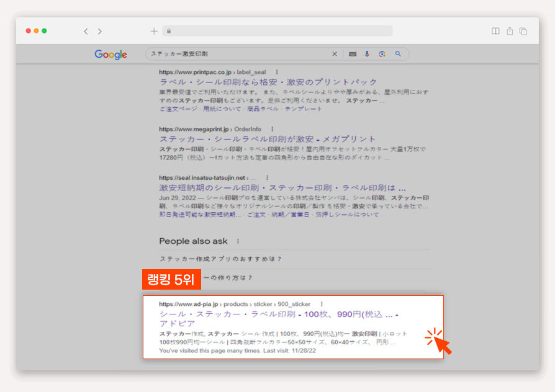The width and height of the screenshot is (555, 392).
Task: Click the ad-pia.jp products › sticker › 900_sticker URL
Action: point(235,304)
